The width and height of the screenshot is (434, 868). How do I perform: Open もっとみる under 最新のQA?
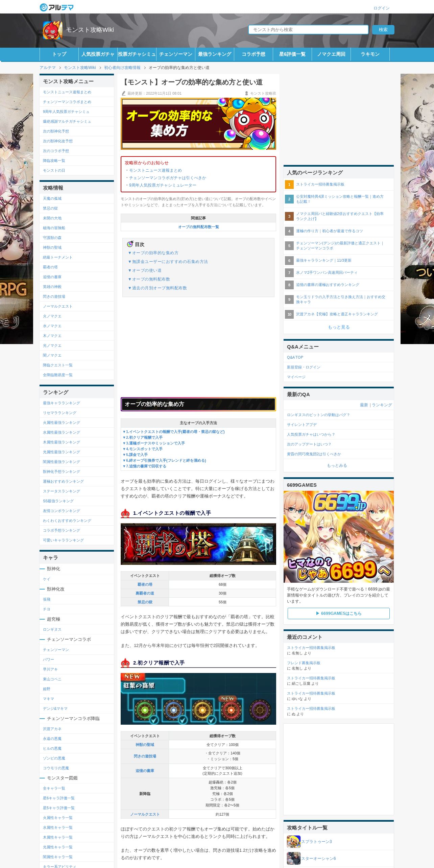(337, 465)
